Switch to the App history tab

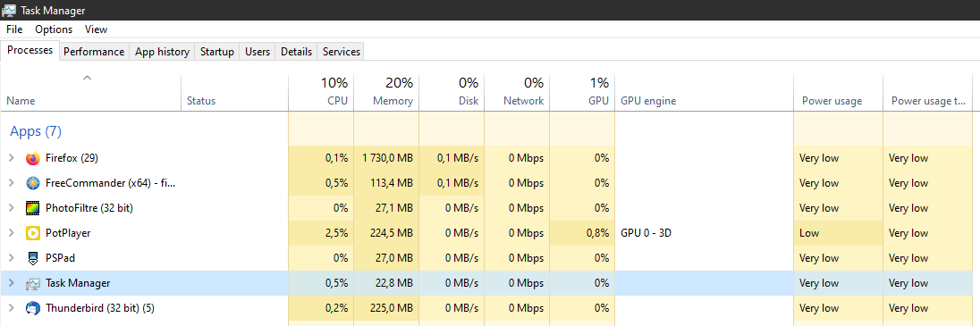[x=163, y=52]
